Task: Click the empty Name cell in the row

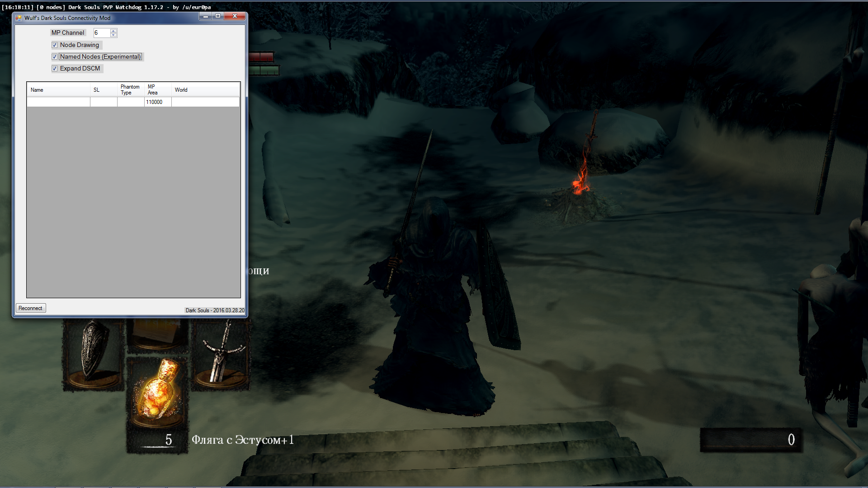Action: click(x=58, y=102)
